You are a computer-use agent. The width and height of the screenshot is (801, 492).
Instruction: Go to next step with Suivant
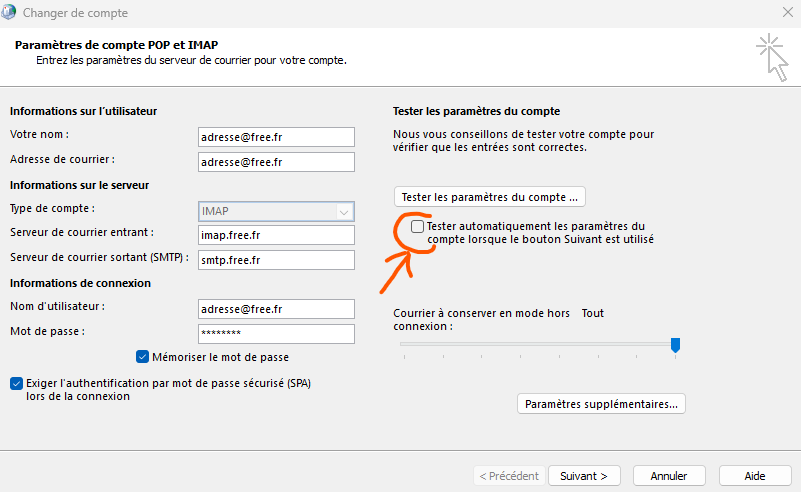click(584, 476)
